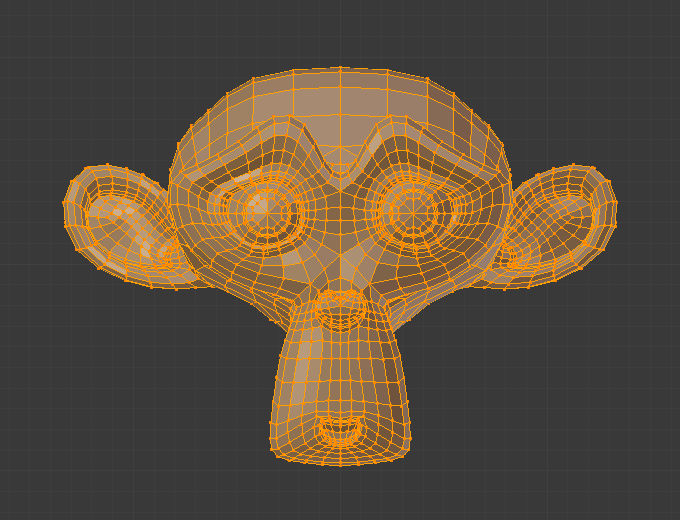
Task: Click the monkey's mouth opening
Action: pos(340,432)
